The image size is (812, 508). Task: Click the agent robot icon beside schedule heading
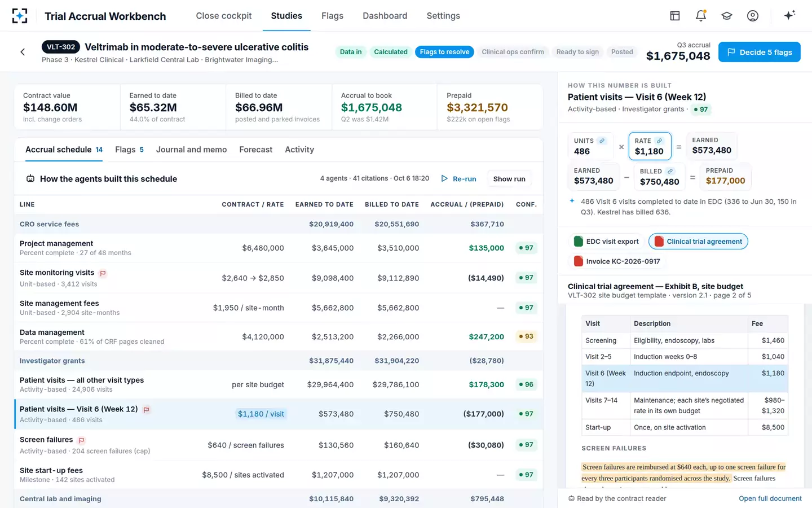[30, 179]
